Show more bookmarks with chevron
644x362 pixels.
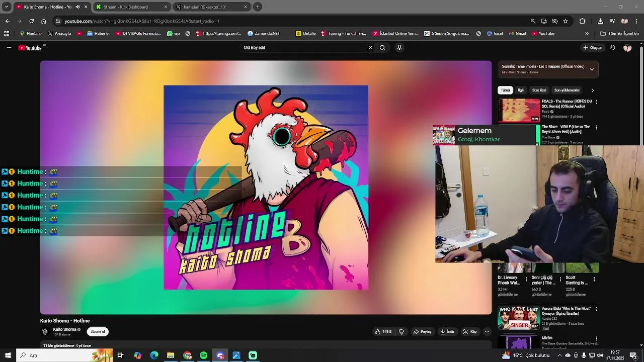click(587, 34)
